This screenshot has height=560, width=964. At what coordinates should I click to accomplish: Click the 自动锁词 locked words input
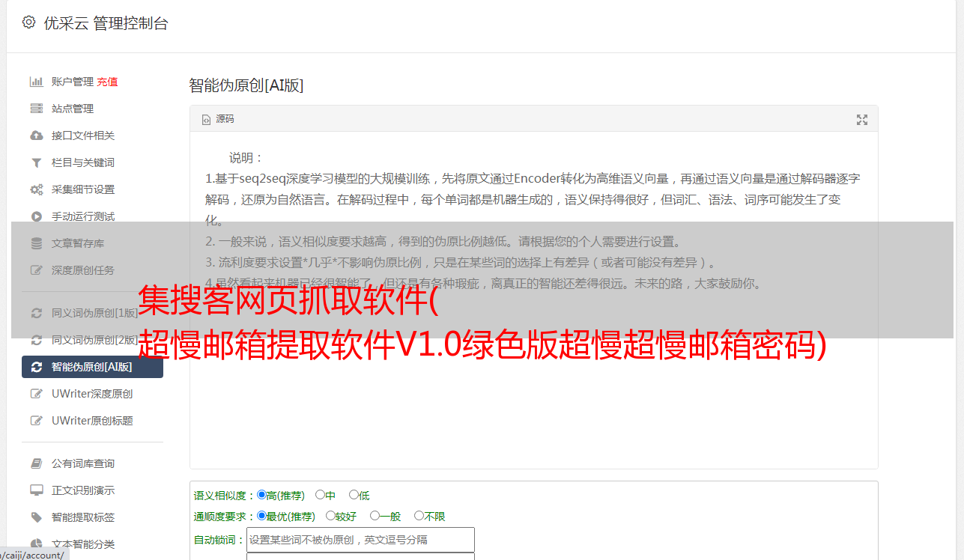(x=360, y=540)
